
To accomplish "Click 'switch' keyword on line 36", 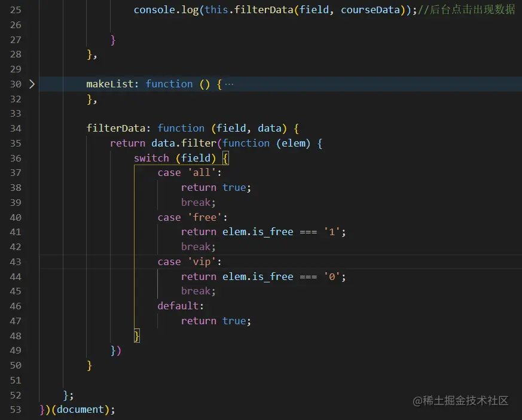I will [x=151, y=158].
